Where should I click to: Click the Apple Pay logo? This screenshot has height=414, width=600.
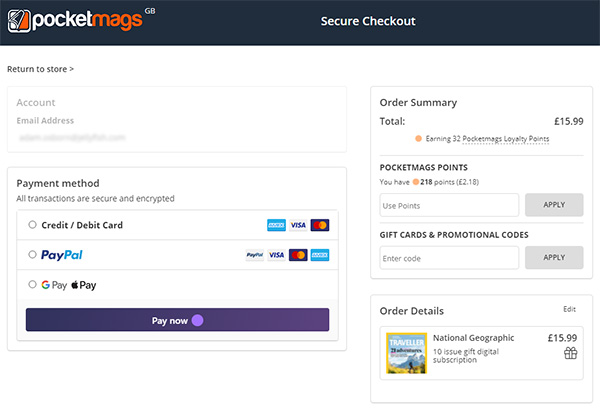[x=84, y=285]
